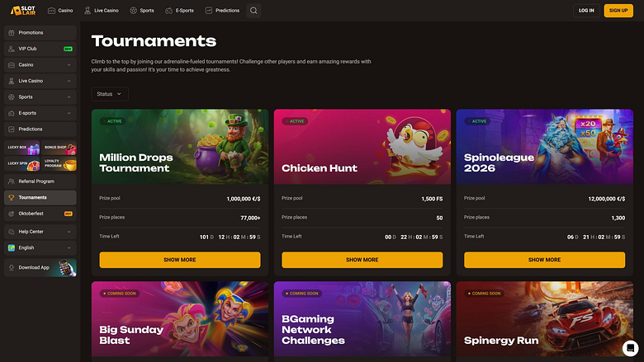Click the Oktoberfest sidebar label
The image size is (644, 362).
click(x=31, y=214)
